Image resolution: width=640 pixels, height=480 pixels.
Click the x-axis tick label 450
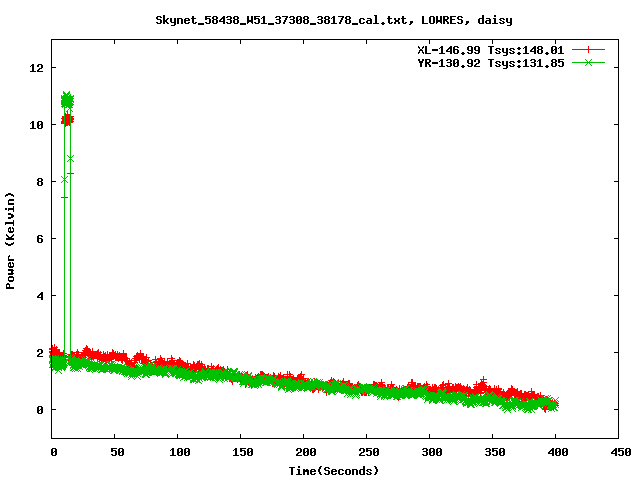tap(620, 452)
